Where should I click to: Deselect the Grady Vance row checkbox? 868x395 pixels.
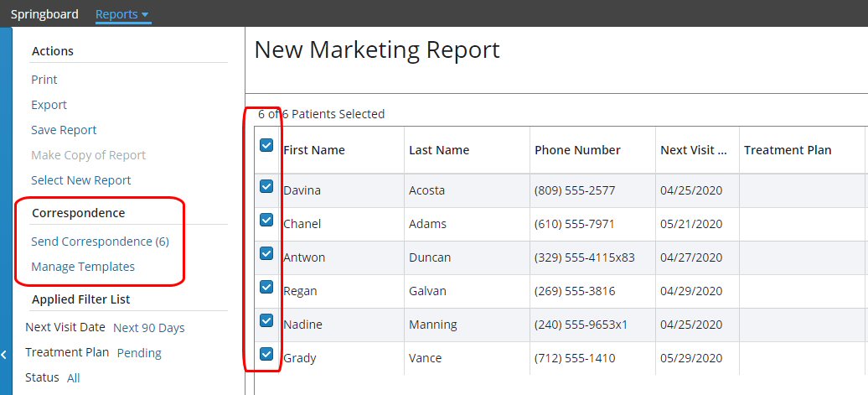click(266, 354)
